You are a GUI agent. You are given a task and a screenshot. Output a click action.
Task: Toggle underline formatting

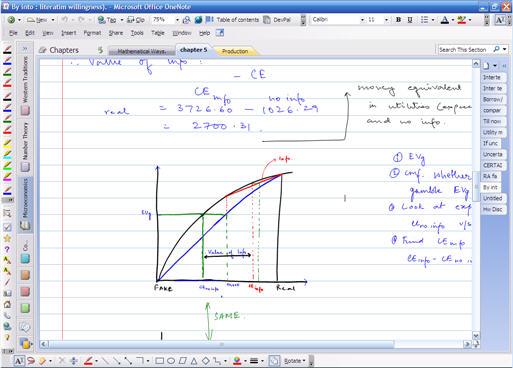(410, 20)
